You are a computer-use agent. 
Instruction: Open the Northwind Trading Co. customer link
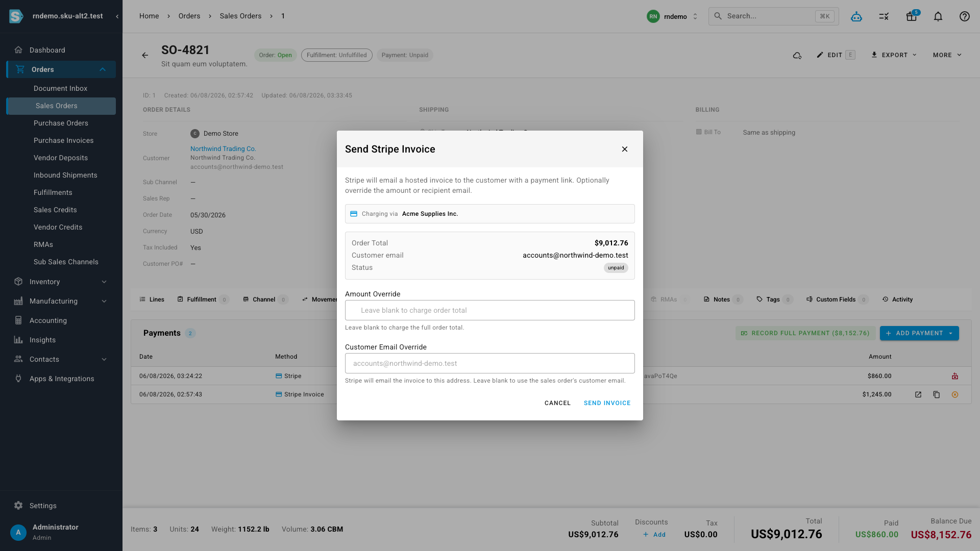point(223,149)
